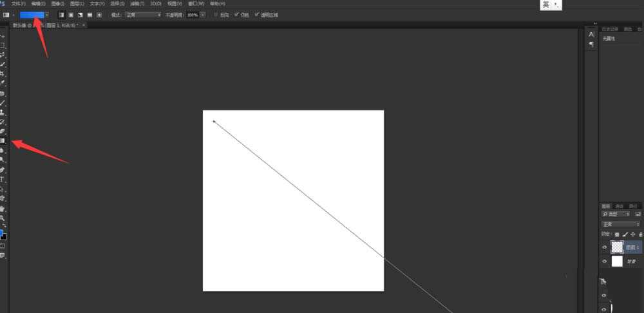644x313 pixels.
Task: Select the Zoom tool
Action: 3,218
